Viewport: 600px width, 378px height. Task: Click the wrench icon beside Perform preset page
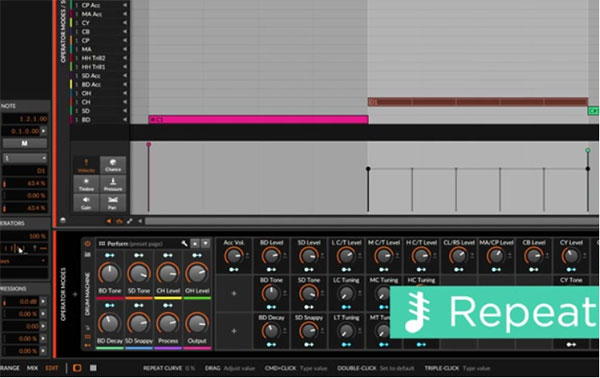184,243
